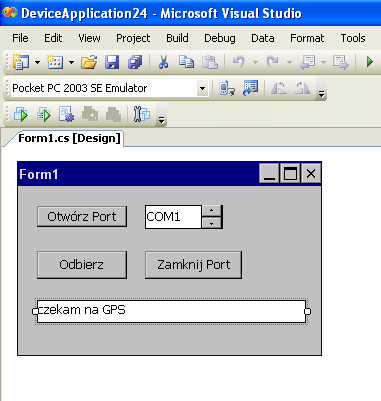Click the Odbierz button

(x=82, y=265)
